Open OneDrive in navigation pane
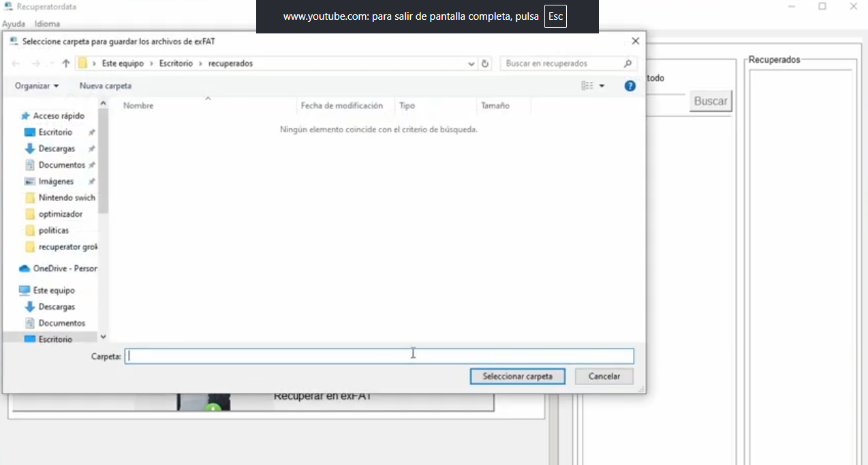Screen dimensions: 868x465 (x=65, y=269)
